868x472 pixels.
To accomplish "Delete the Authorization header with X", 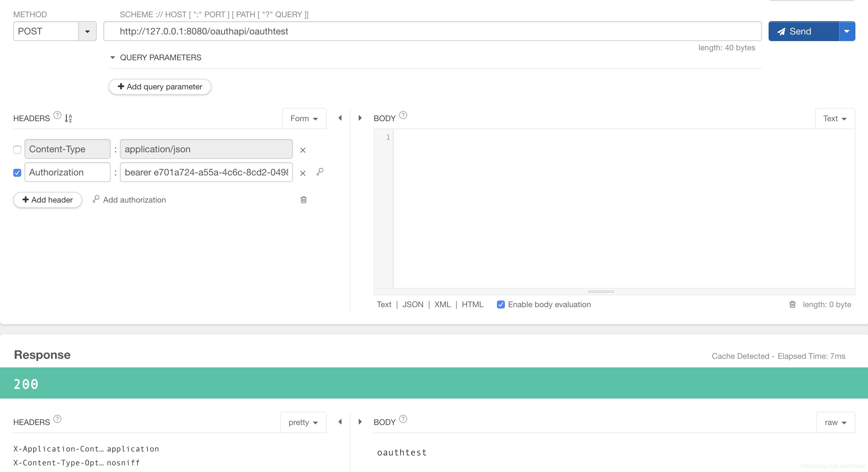I will click(x=302, y=173).
